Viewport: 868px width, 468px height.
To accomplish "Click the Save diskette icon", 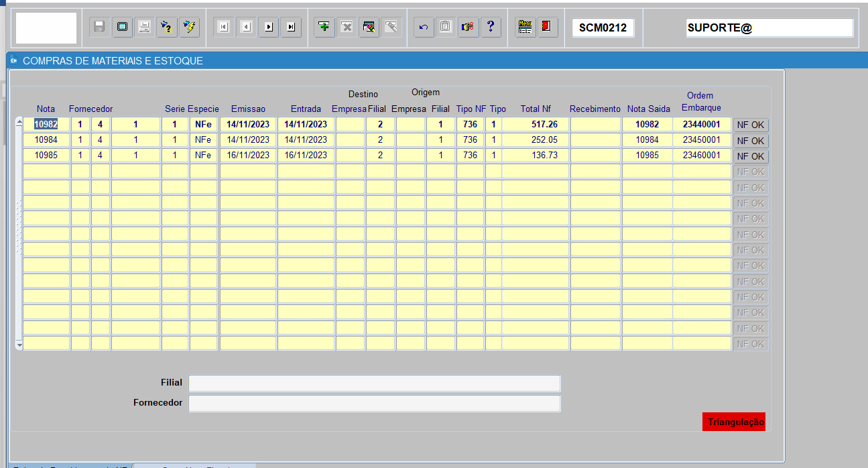I will [x=99, y=27].
